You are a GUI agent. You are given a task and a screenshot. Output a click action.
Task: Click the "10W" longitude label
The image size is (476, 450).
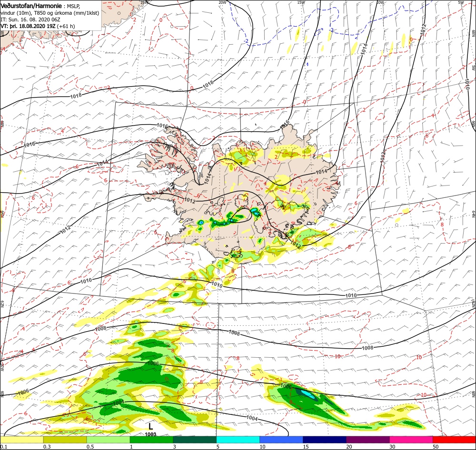pyautogui.click(x=380, y=2)
